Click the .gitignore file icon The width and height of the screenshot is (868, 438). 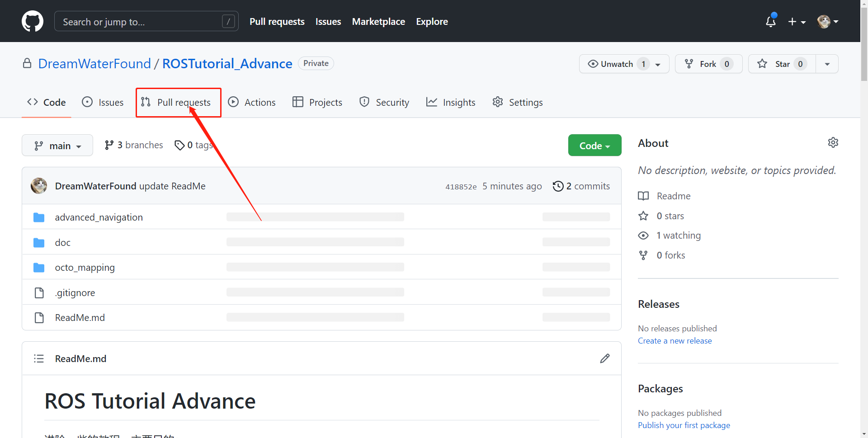pyautogui.click(x=39, y=293)
